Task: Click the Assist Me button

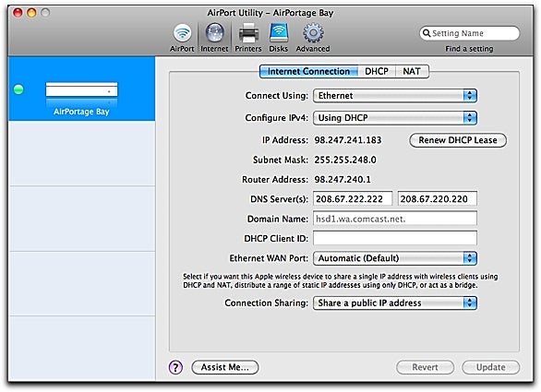Action: click(225, 367)
